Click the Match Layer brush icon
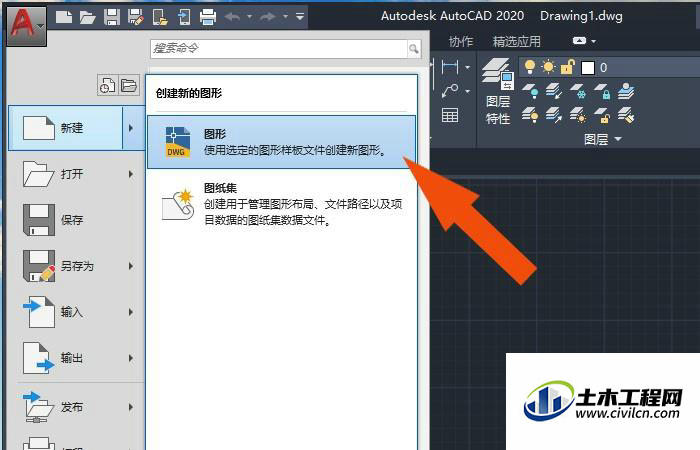 [626, 115]
